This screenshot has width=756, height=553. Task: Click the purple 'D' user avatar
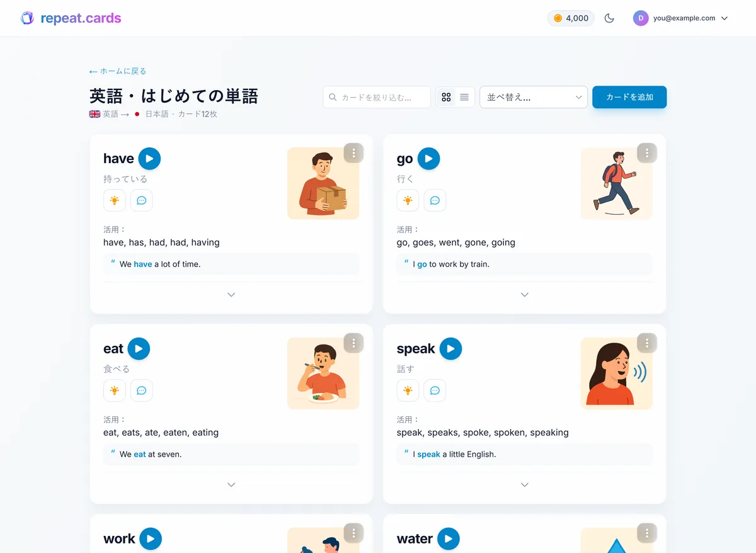[641, 18]
